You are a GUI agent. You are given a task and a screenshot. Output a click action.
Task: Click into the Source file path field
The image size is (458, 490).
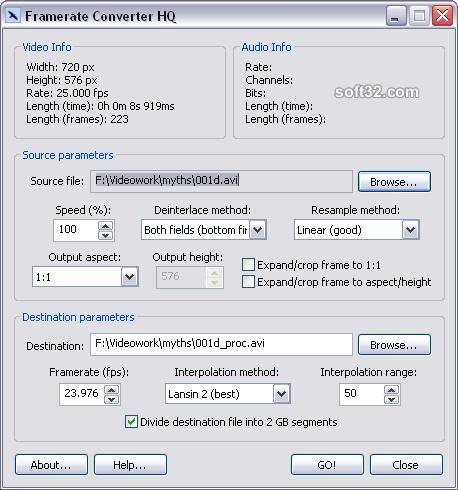(221, 181)
